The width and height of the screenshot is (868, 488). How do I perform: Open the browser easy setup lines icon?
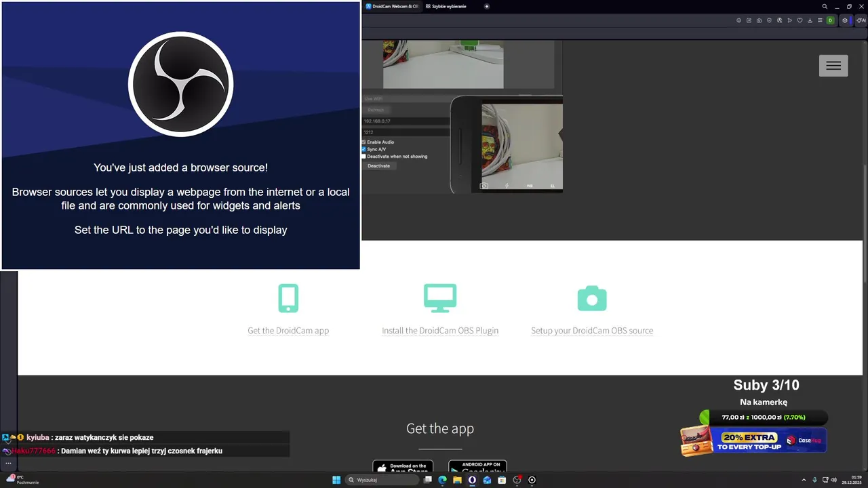821,20
